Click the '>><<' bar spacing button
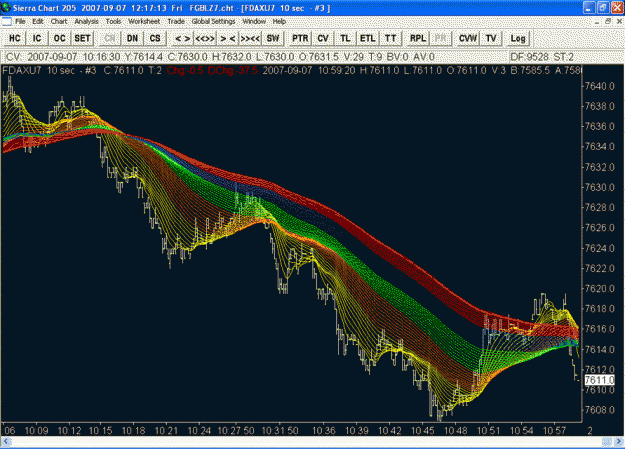The image size is (625, 449). pos(250,39)
